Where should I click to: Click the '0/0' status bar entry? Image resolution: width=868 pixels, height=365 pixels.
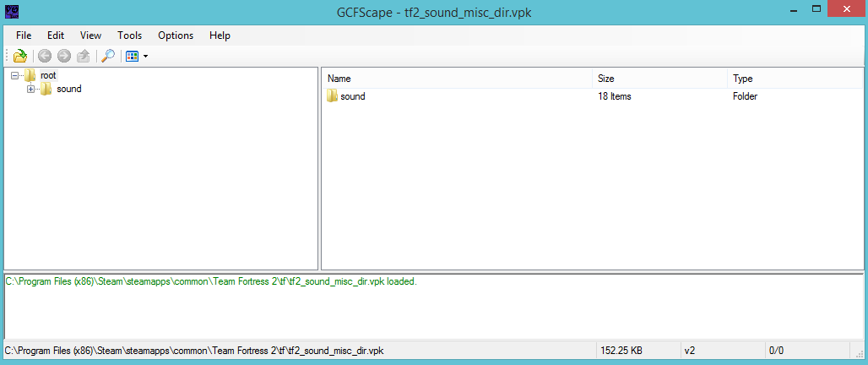click(776, 351)
